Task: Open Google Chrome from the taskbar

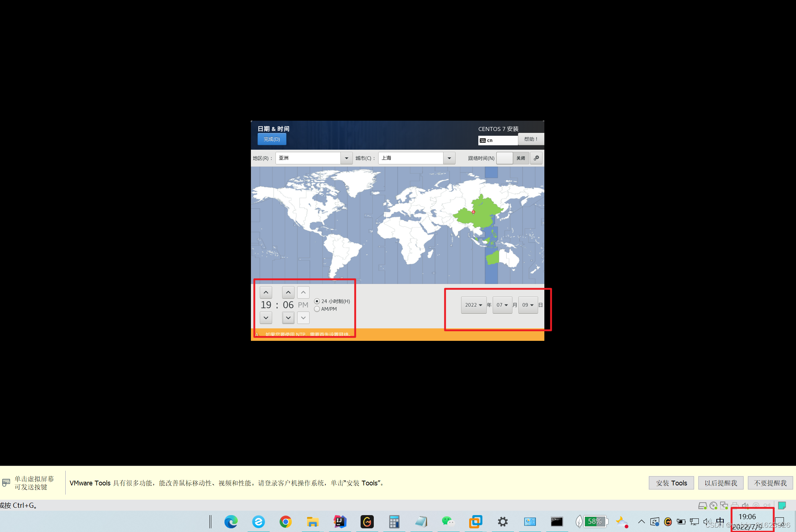Action: pyautogui.click(x=285, y=521)
